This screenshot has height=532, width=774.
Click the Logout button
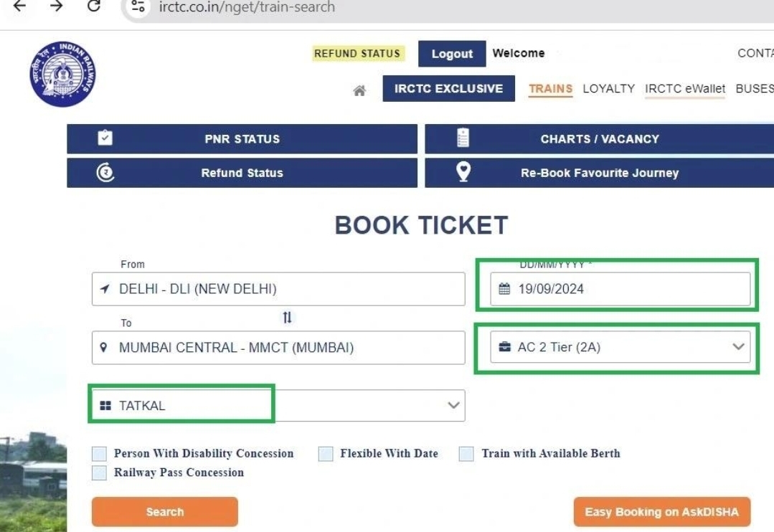point(452,53)
